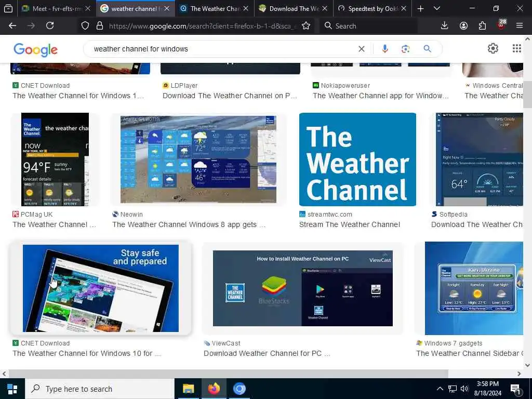Select the weather channel Google search tab

click(x=136, y=9)
